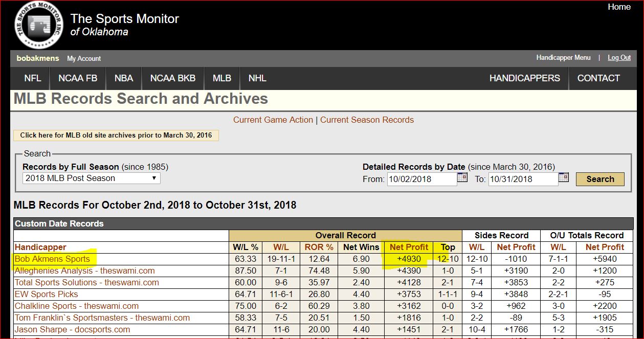Open the NCAA BKB menu

(173, 78)
